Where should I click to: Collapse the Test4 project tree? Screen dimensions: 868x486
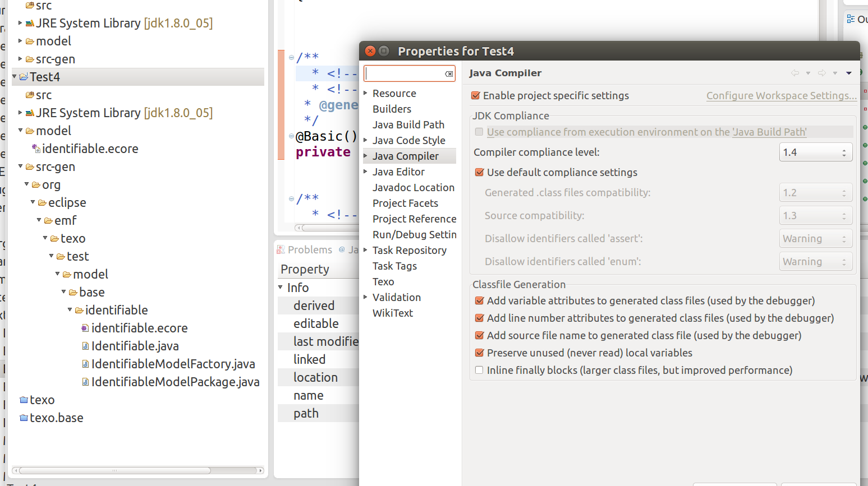[15, 76]
